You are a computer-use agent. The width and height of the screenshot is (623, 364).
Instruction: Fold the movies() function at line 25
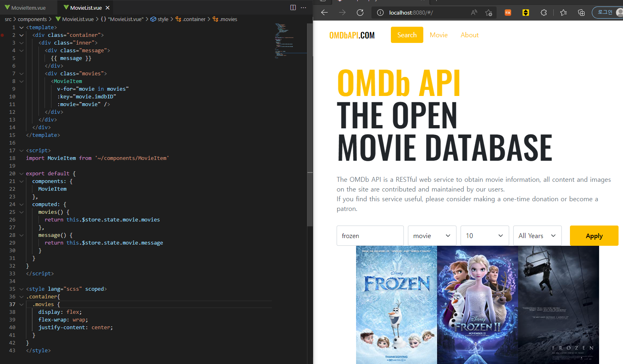click(21, 212)
